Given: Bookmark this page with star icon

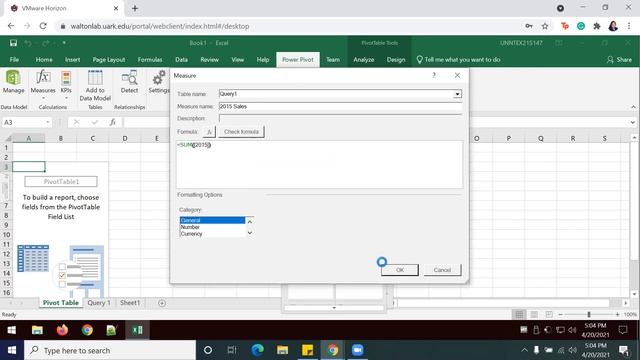Looking at the screenshot, I should tap(545, 26).
